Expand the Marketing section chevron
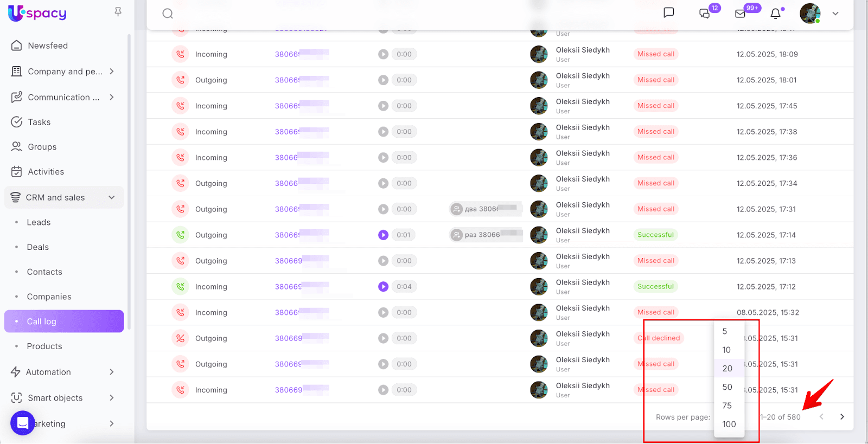This screenshot has width=868, height=444. pos(112,423)
